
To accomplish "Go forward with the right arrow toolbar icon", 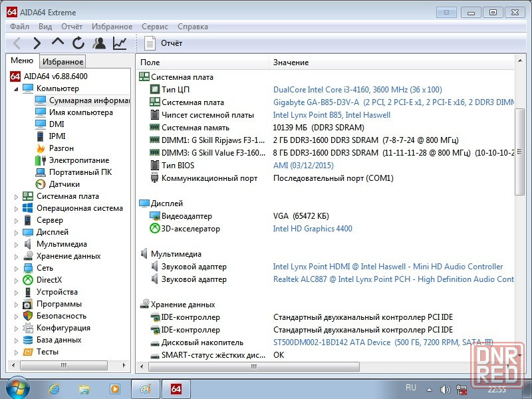I will coord(37,43).
